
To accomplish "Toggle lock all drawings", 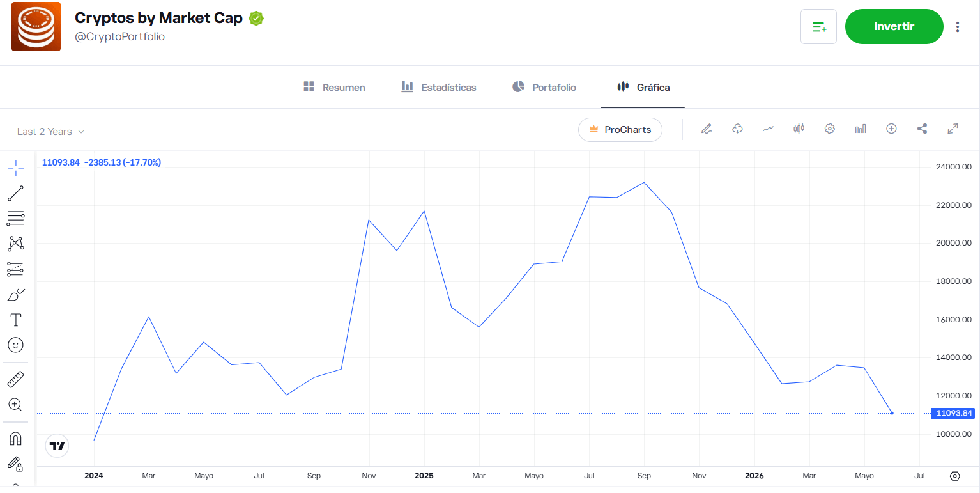I will pyautogui.click(x=16, y=464).
